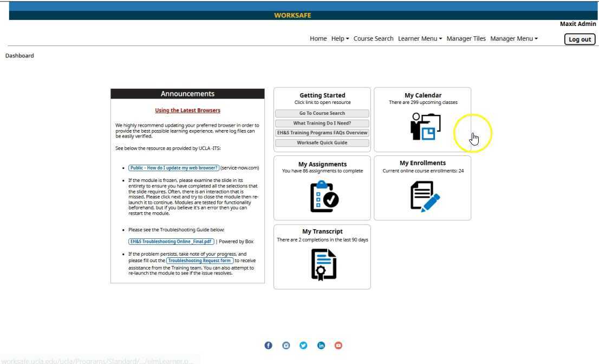Open the My Transcript certificate icon

[x=323, y=264]
